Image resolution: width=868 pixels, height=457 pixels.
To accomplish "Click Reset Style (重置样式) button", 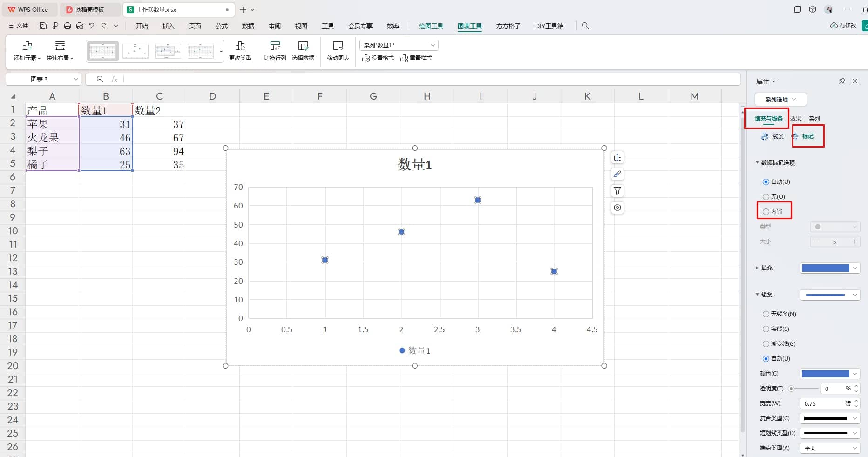I will [x=416, y=58].
